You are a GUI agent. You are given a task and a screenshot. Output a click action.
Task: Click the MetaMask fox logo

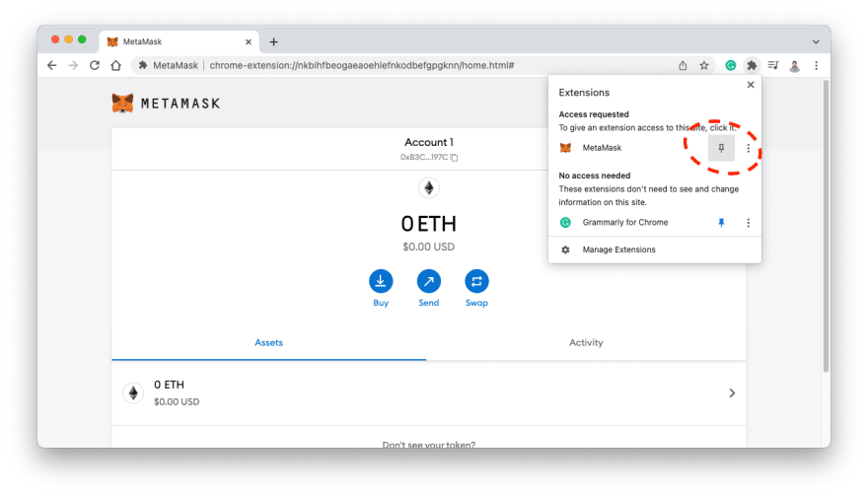click(x=122, y=103)
